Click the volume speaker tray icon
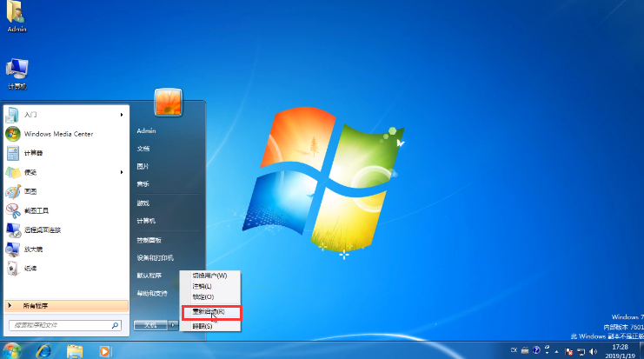This screenshot has height=359, width=644. 593,351
